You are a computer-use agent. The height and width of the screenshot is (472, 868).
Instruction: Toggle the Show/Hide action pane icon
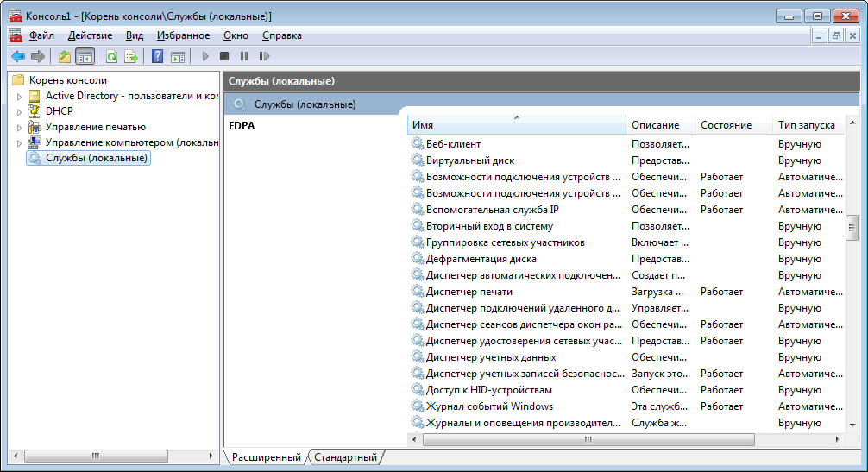click(x=178, y=56)
